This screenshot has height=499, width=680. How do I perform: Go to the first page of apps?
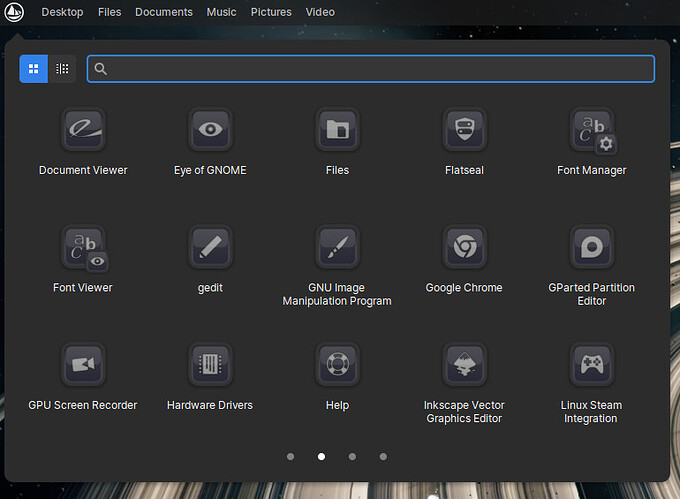coord(291,457)
